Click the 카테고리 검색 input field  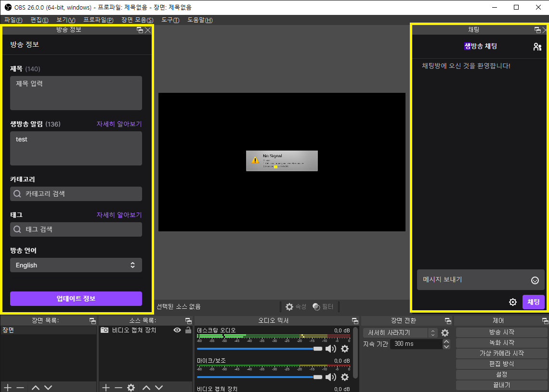(x=76, y=194)
